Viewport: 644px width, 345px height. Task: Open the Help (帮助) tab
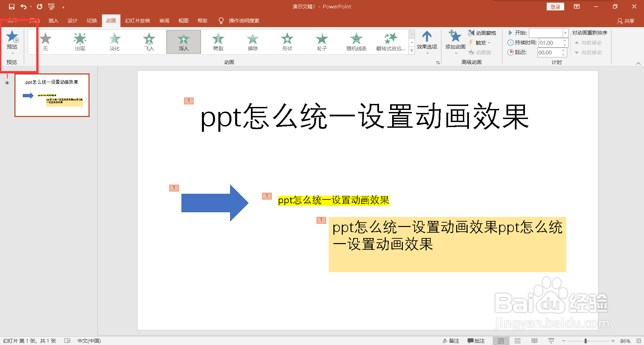click(202, 21)
